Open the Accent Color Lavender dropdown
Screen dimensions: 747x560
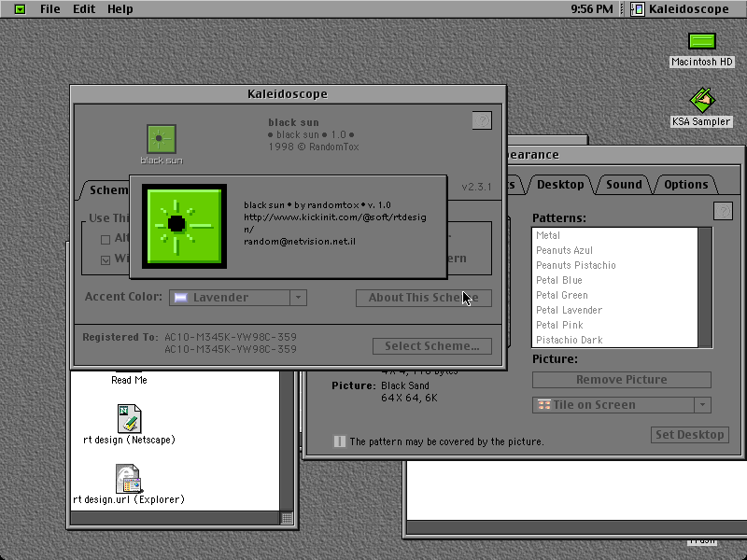tap(238, 298)
